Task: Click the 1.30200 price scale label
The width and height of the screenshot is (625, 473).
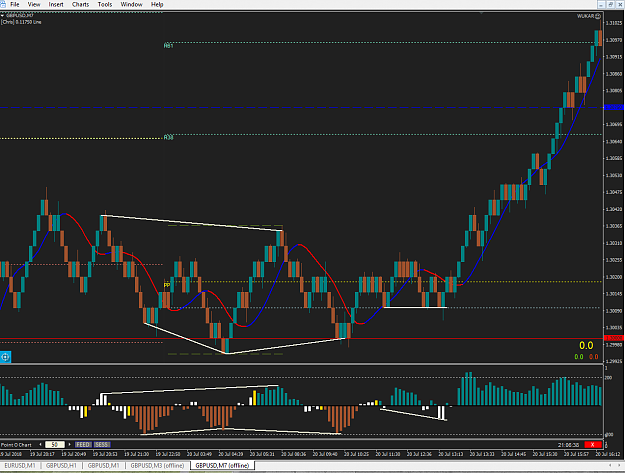Action: click(x=614, y=277)
